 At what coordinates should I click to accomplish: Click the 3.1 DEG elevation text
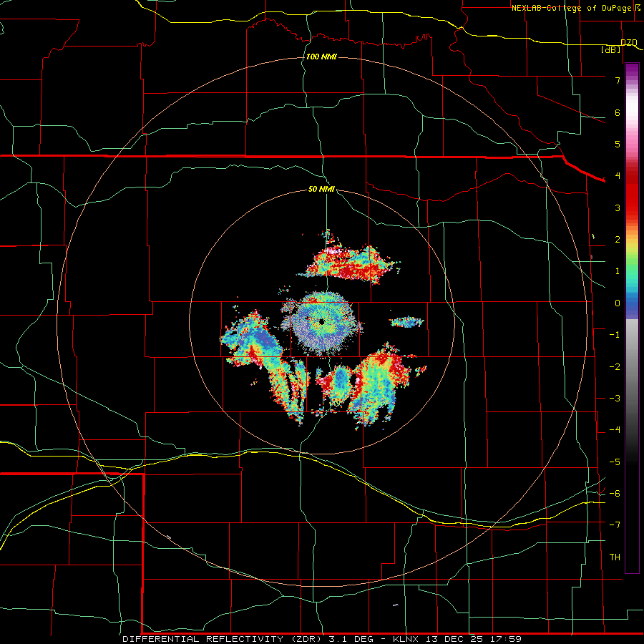coord(351,639)
